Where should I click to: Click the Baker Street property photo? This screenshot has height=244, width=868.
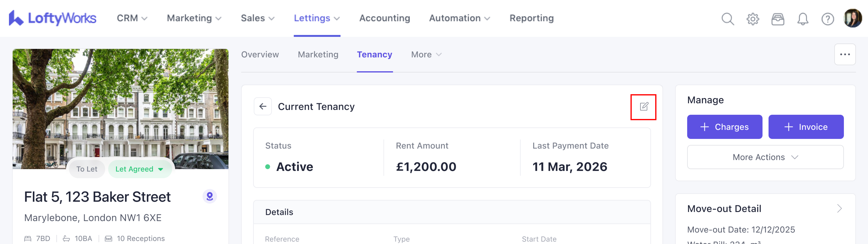pyautogui.click(x=120, y=101)
